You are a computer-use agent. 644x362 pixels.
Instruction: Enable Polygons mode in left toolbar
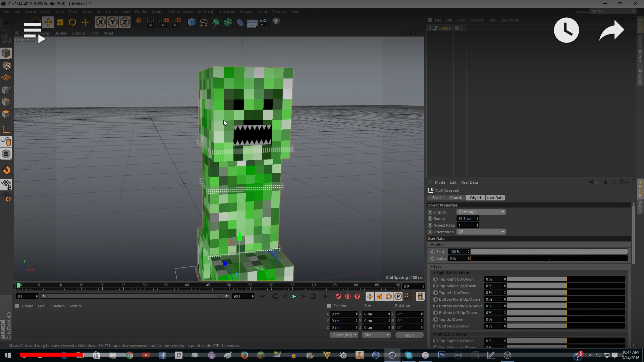click(6, 114)
